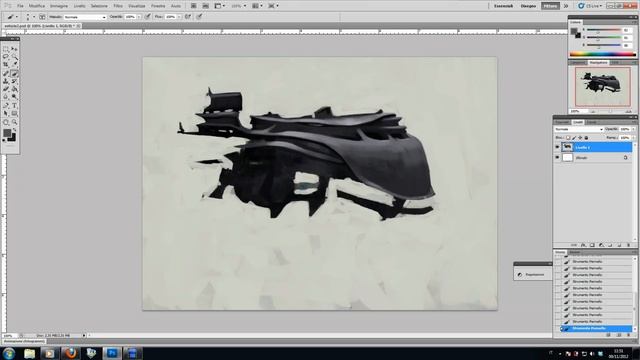640x360 pixels.
Task: Add a layer mask
Action: 592,245
